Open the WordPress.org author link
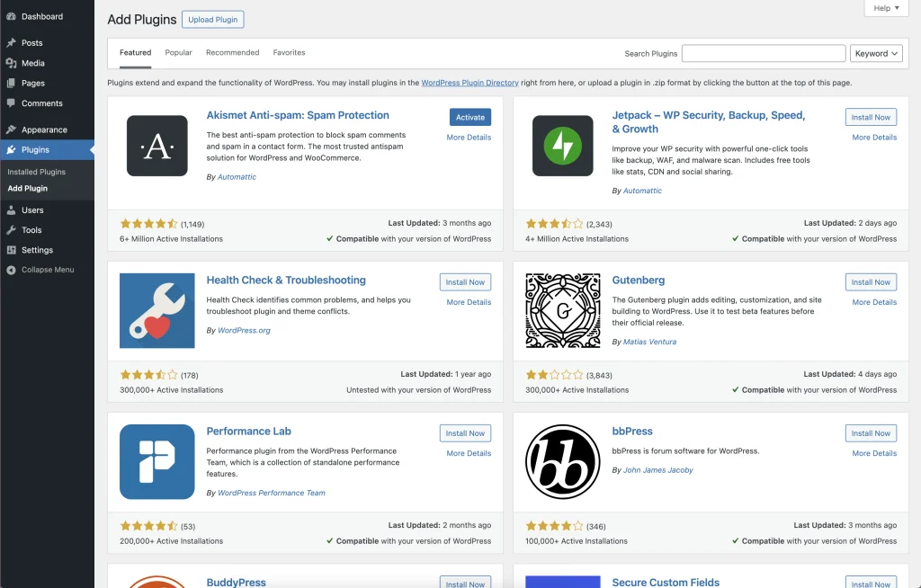Viewport: 921px width, 588px height. click(244, 330)
